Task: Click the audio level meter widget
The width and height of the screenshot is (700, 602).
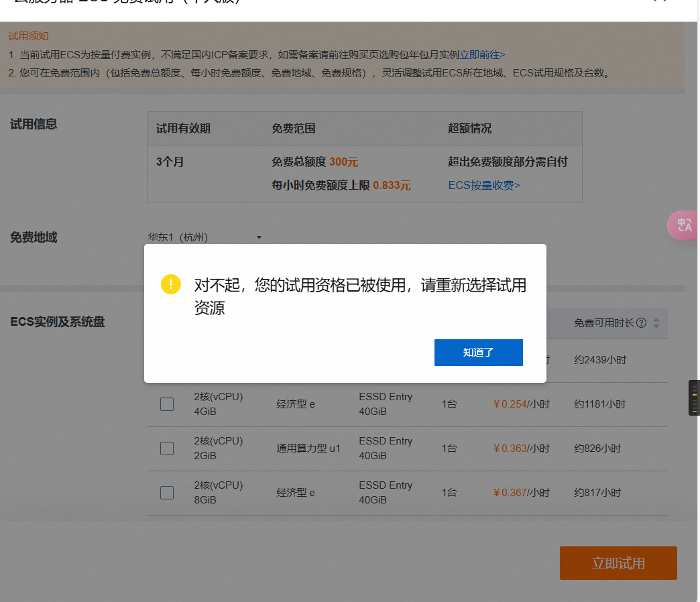Action: pos(694,398)
